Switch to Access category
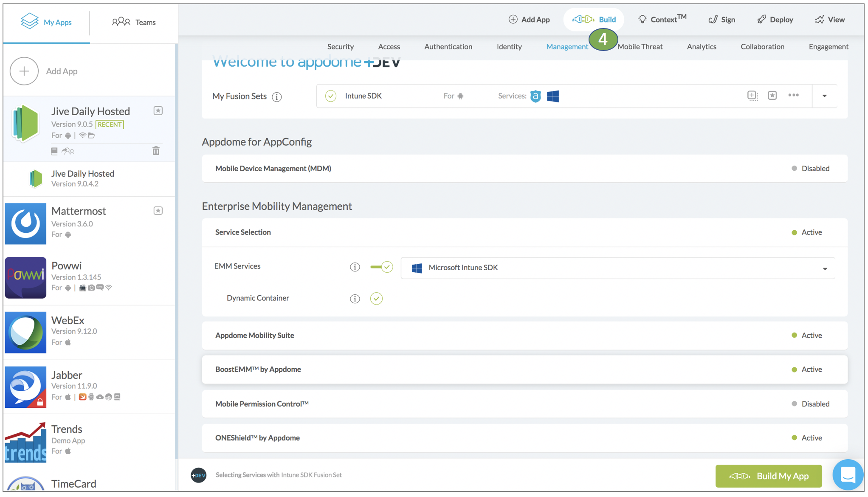 (389, 47)
